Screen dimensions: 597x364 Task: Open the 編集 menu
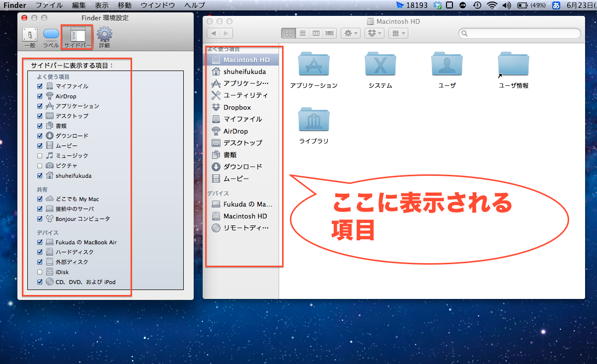(x=78, y=5)
